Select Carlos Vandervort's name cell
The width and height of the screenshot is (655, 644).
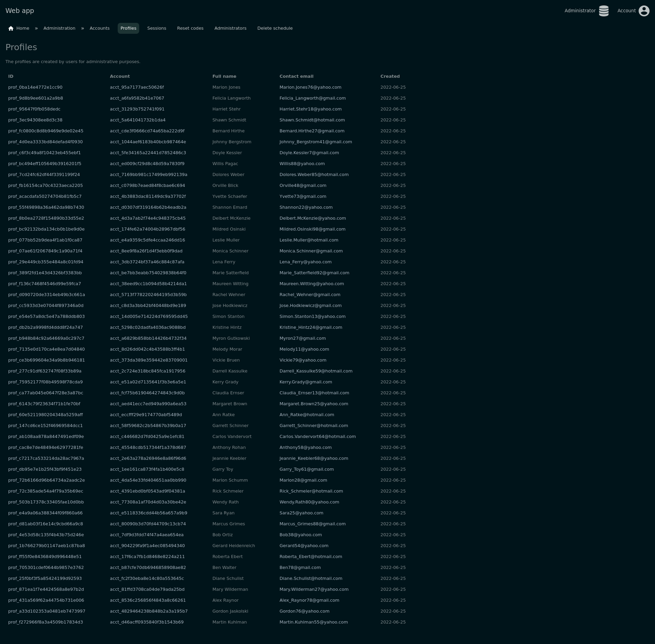click(x=232, y=437)
